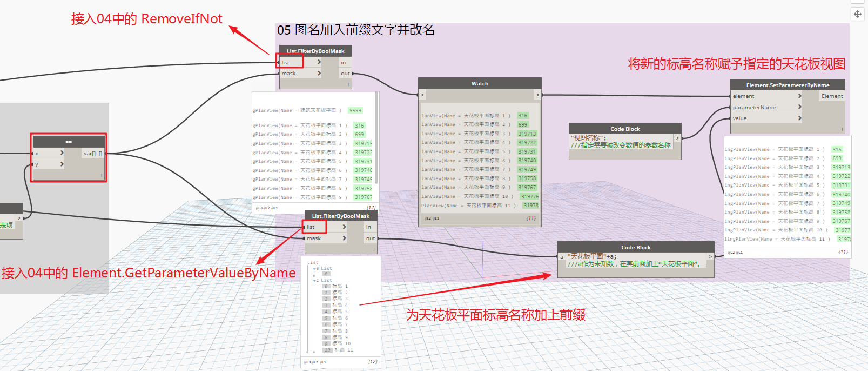Screen dimensions: 868x371
Task: Click the element input port of Element.SetParameterByName
Action: click(x=766, y=96)
